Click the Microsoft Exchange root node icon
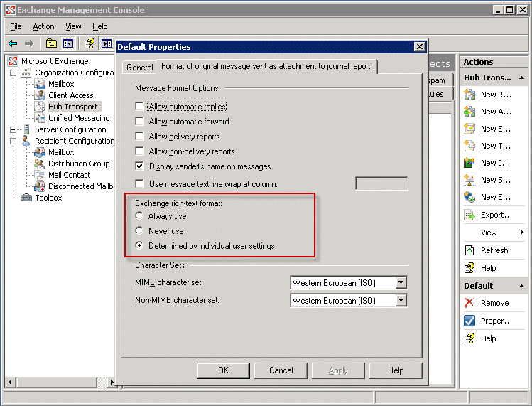 (13, 61)
